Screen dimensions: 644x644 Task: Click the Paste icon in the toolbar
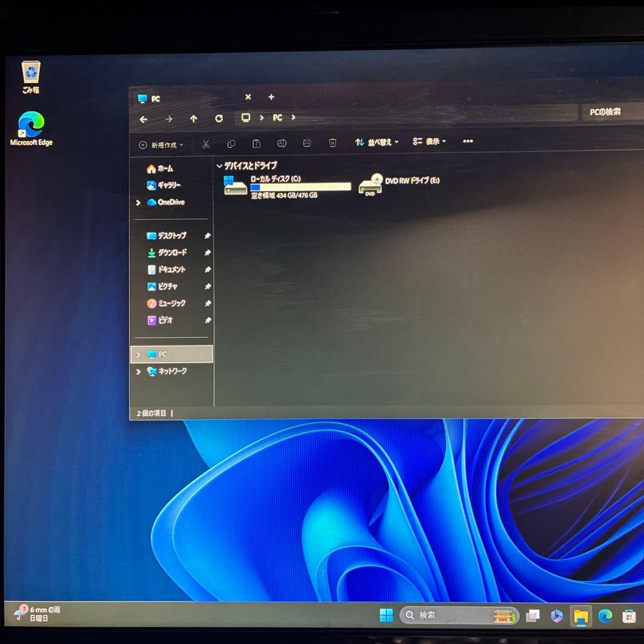tap(256, 143)
